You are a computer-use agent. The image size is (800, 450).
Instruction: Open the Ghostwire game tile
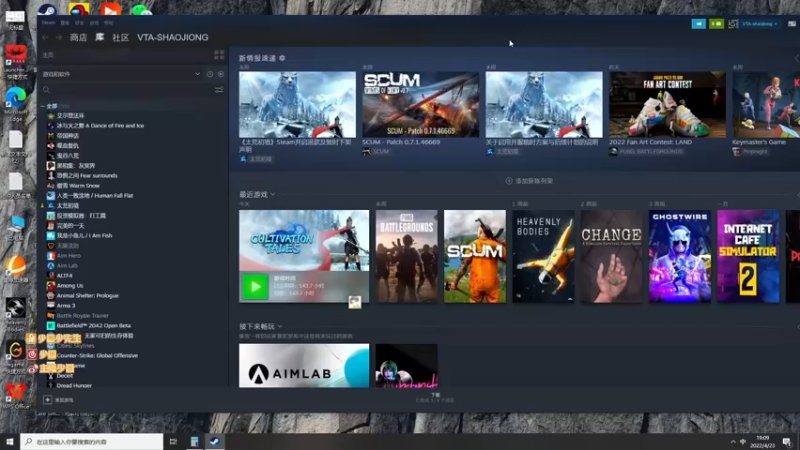pyautogui.click(x=680, y=256)
